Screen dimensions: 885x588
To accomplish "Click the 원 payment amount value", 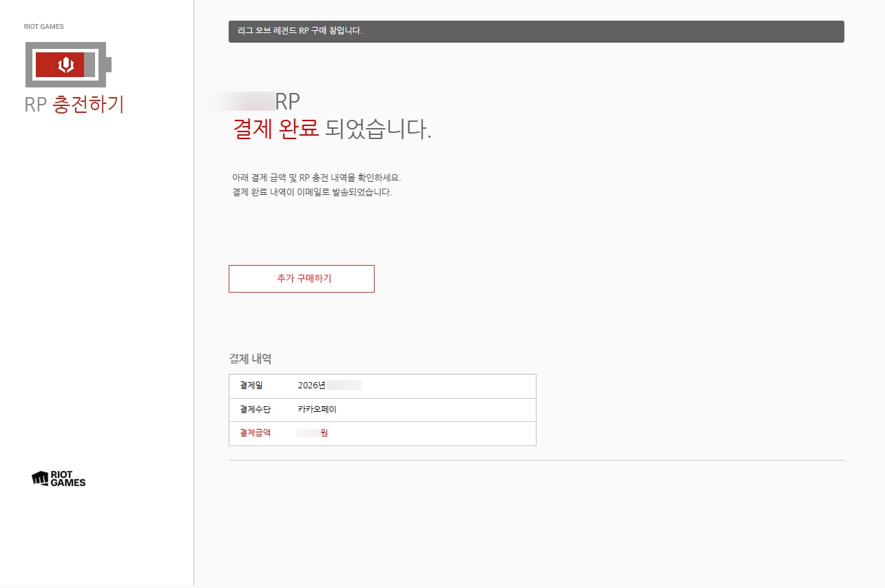I will click(324, 433).
